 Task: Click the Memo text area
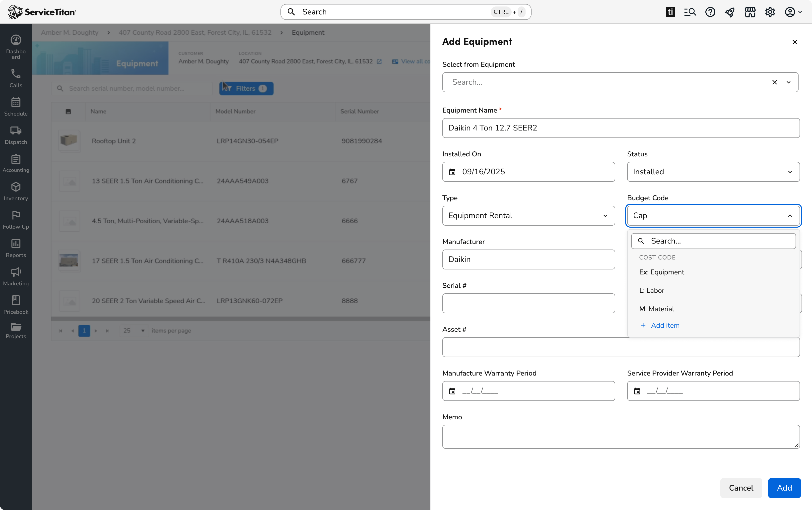point(621,437)
